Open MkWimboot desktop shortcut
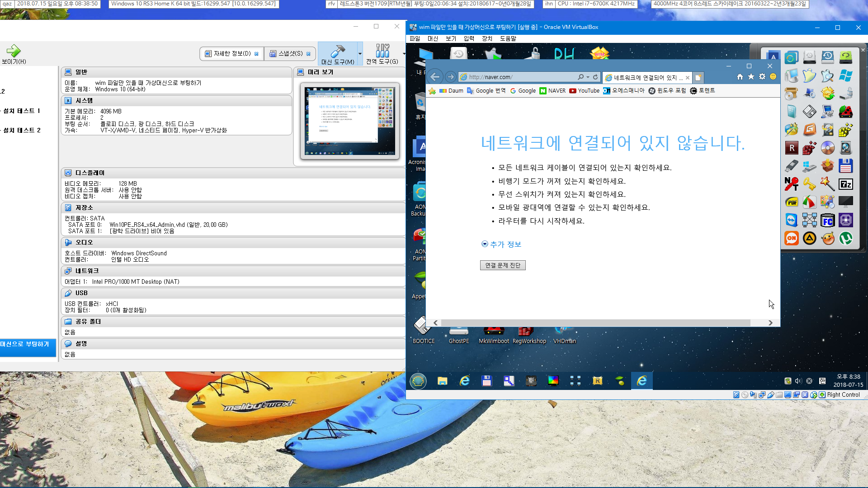 point(494,335)
